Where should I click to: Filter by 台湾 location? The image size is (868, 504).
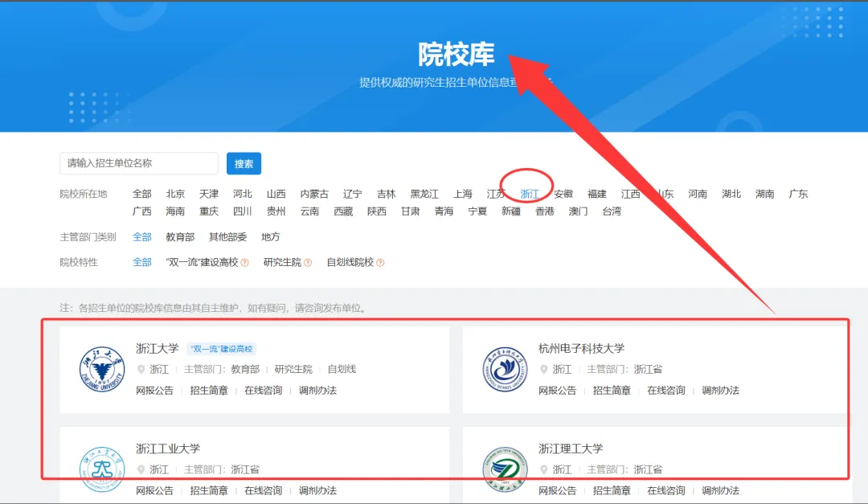pyautogui.click(x=612, y=211)
